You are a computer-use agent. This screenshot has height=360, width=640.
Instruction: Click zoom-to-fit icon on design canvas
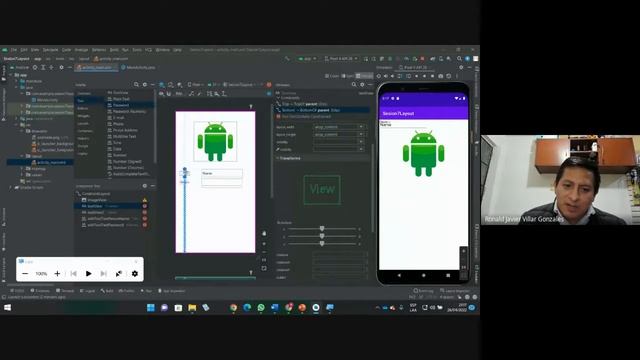click(264, 268)
